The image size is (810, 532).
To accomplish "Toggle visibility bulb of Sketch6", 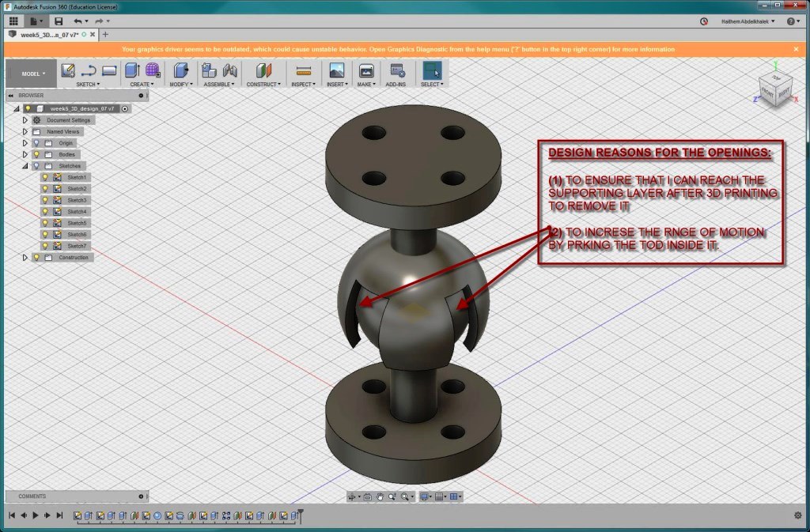I will tap(45, 234).
